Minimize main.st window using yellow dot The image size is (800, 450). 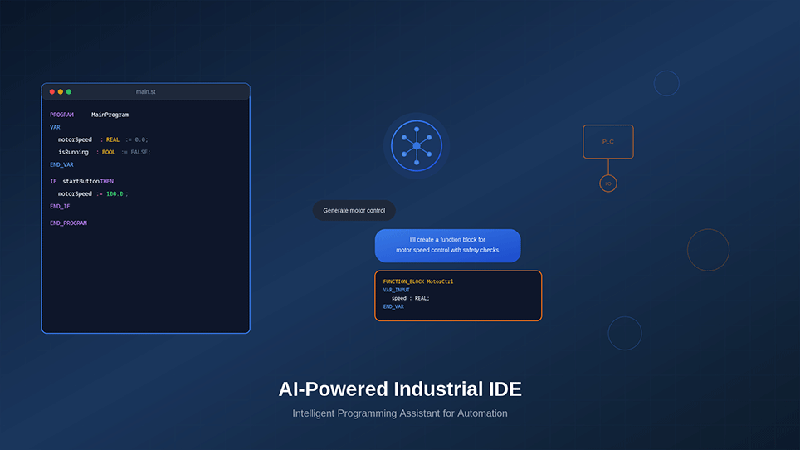(x=60, y=92)
